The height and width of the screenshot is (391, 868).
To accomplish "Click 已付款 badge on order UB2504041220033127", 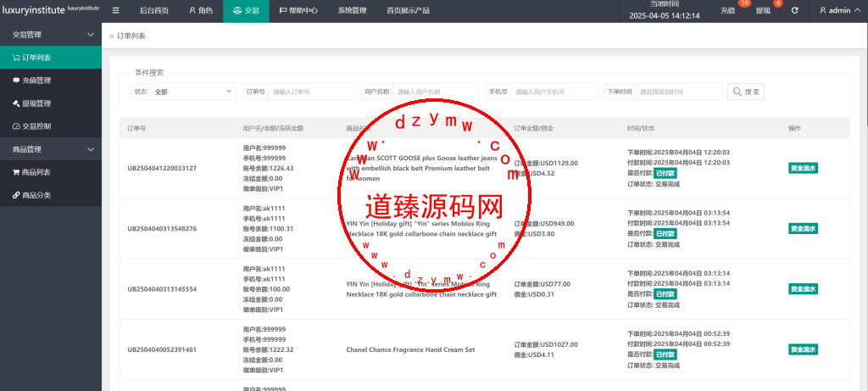I will coord(665,173).
